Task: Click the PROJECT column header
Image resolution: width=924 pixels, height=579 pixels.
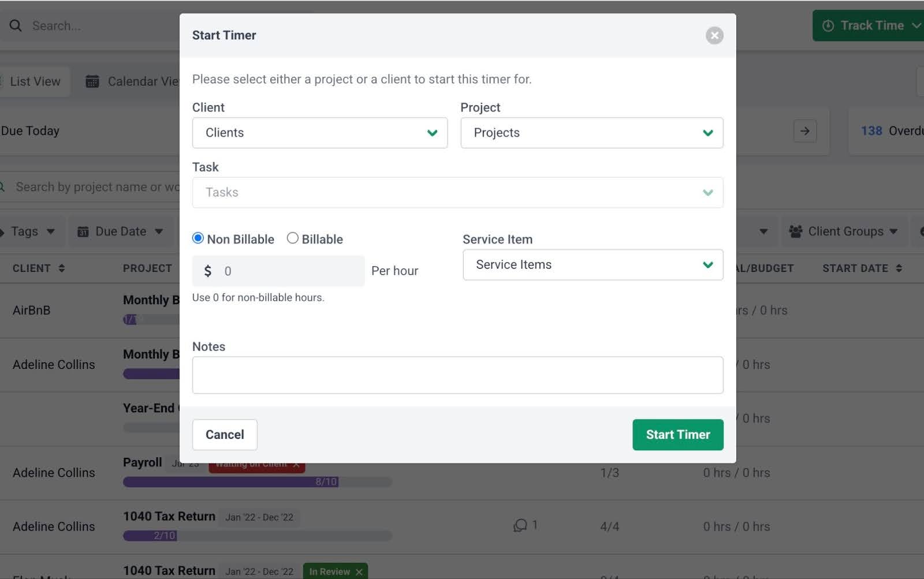Action: (147, 268)
